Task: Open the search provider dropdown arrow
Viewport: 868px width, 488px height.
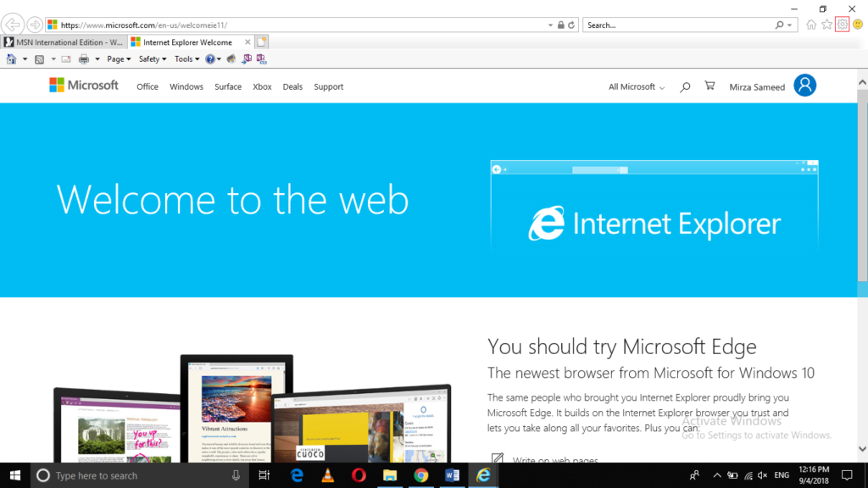Action: tap(790, 25)
